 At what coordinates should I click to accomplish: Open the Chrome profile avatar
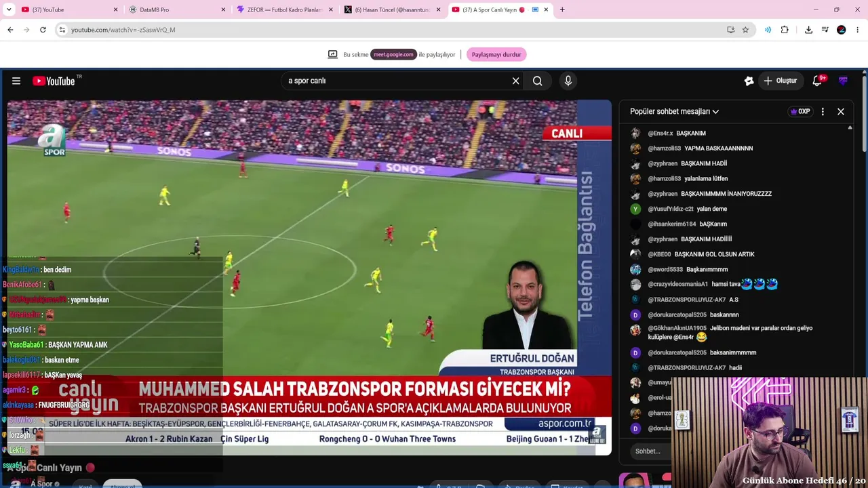tap(842, 30)
